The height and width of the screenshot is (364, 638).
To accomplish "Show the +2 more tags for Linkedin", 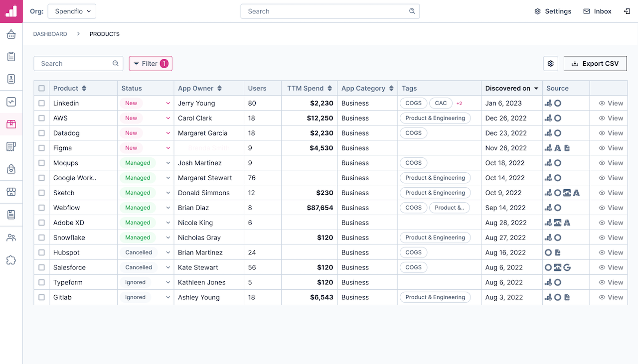I will pyautogui.click(x=460, y=104).
